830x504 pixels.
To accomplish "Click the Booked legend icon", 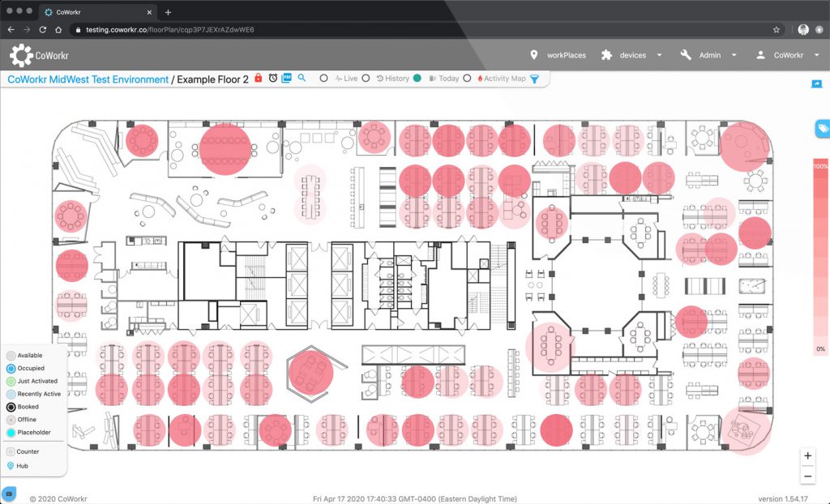I will [11, 407].
